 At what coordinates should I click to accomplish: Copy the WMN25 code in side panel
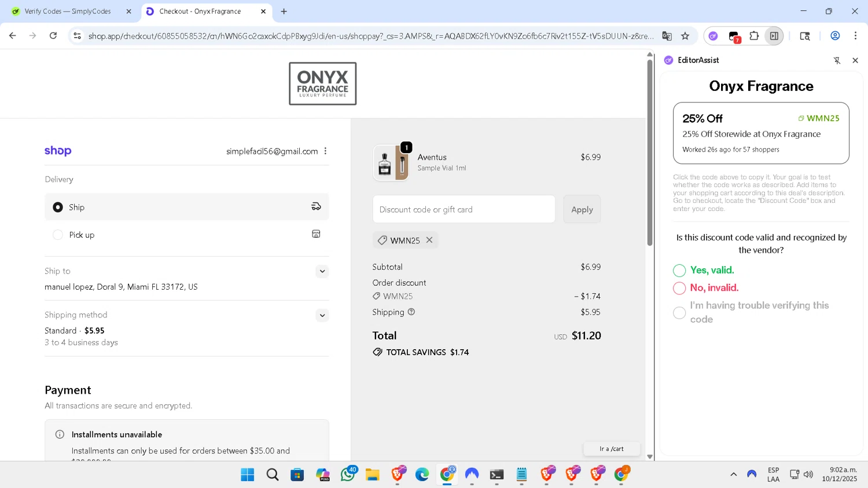click(x=819, y=118)
